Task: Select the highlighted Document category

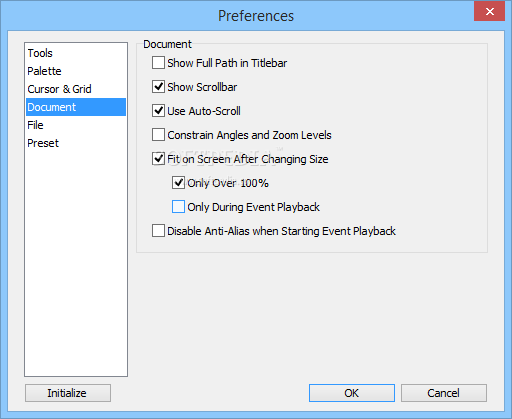Action: [76, 107]
